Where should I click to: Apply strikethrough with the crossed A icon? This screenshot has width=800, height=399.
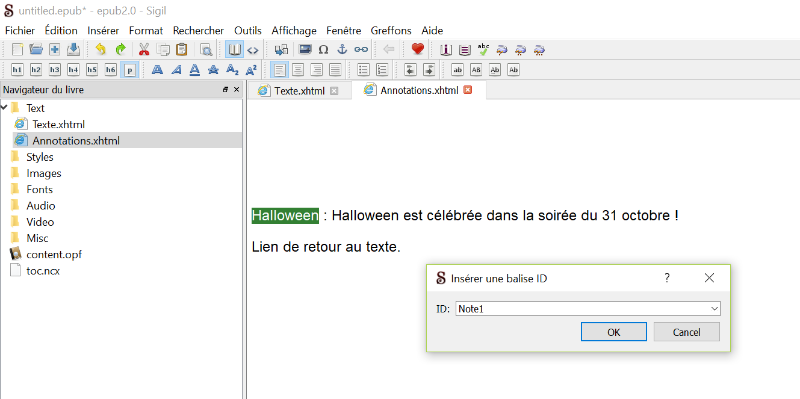(x=213, y=69)
